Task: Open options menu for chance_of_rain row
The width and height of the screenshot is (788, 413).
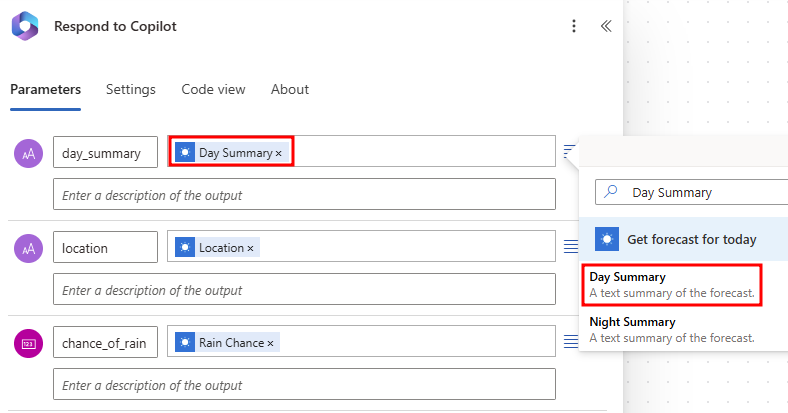Action: (571, 342)
